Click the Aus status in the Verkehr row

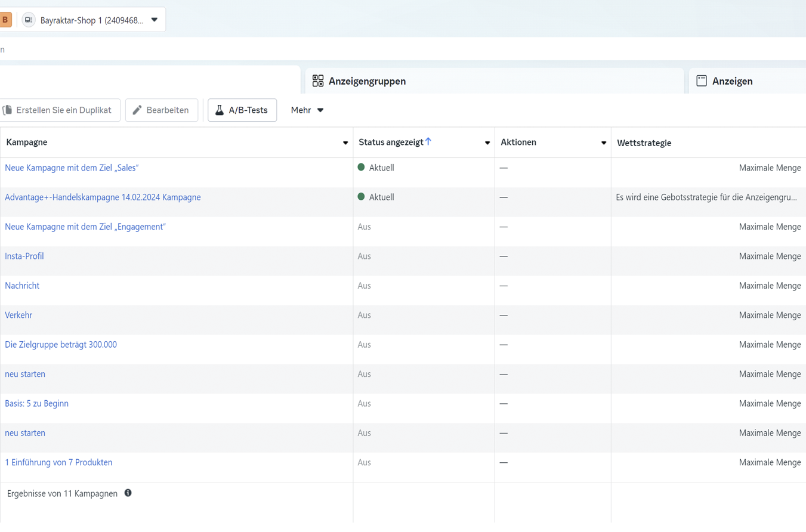click(x=365, y=315)
